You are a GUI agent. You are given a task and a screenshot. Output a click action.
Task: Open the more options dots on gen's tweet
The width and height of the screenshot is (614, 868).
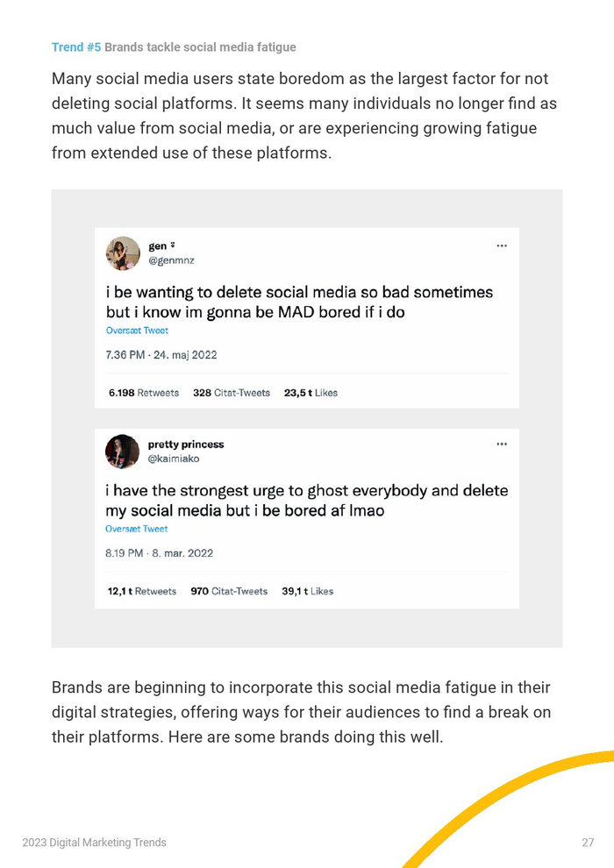[x=502, y=246]
